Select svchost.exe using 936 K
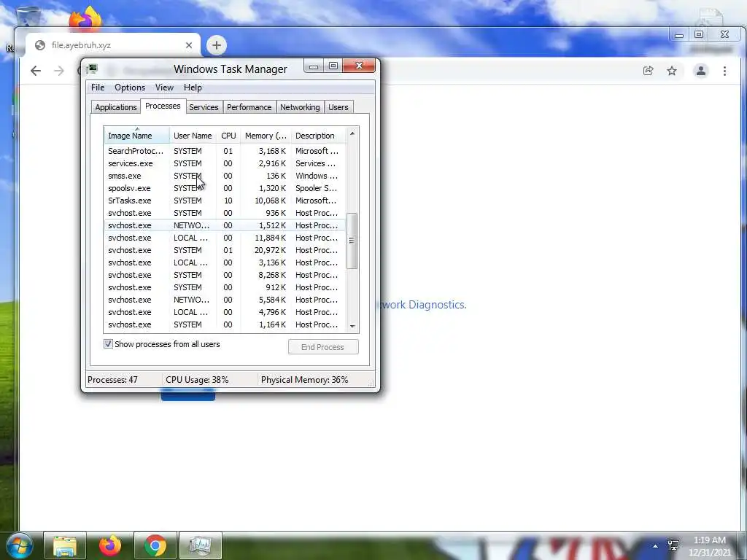The image size is (747, 560). (225, 213)
